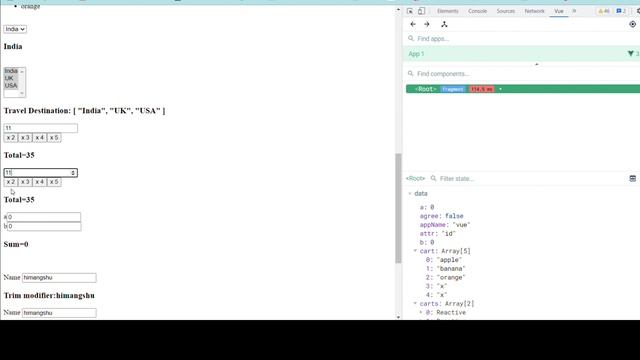The width and height of the screenshot is (640, 360).
Task: Open the Console tab
Action: click(x=478, y=11)
